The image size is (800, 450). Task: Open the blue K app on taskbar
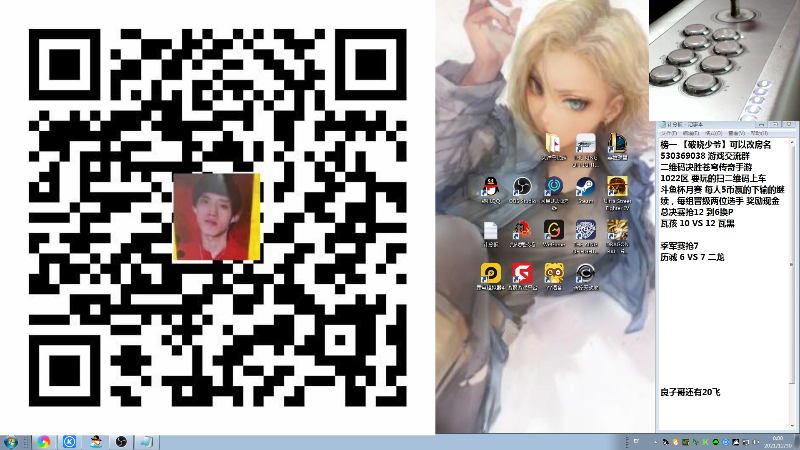coord(69,442)
